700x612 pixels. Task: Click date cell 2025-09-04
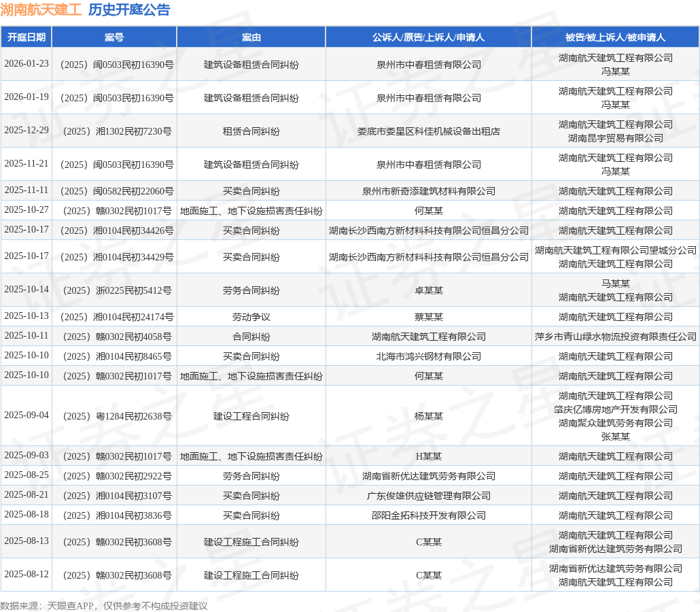tap(27, 415)
